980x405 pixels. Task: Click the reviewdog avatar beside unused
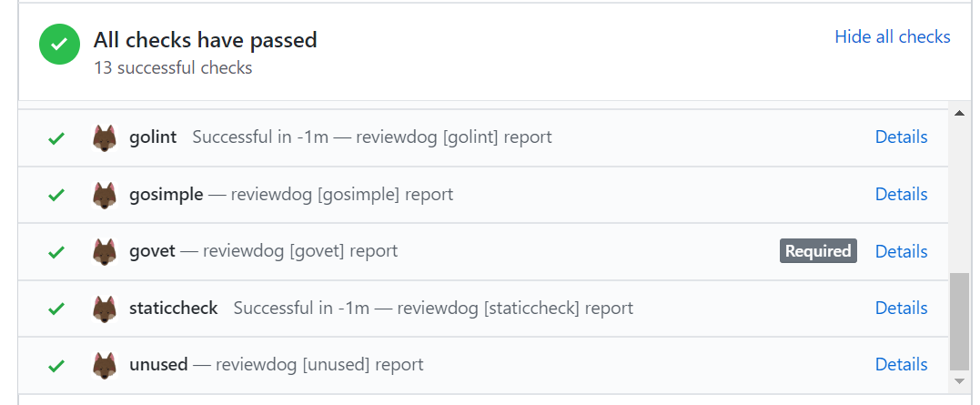pyautogui.click(x=105, y=365)
